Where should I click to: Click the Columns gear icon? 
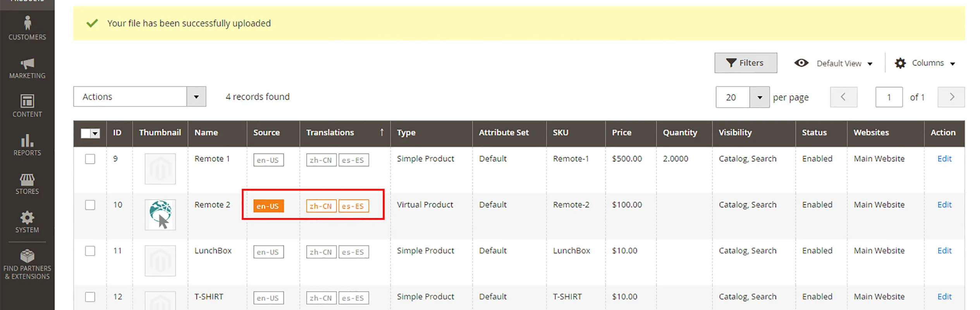click(x=900, y=63)
